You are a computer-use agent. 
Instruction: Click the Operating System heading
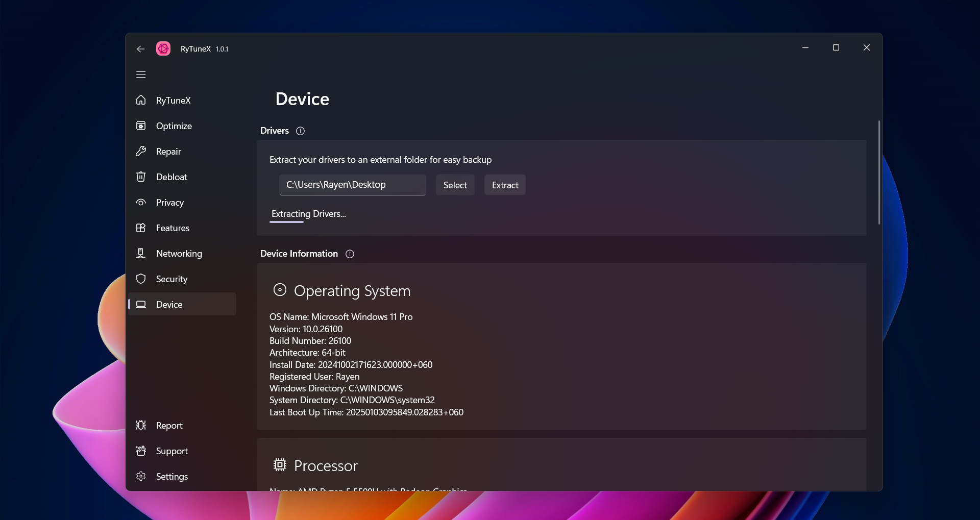point(352,291)
